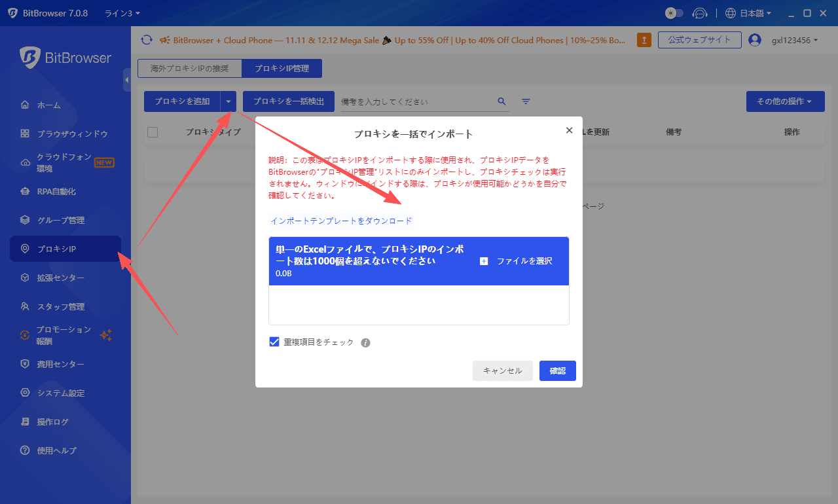The width and height of the screenshot is (838, 504).
Task: Select all proxies header checkbox
Action: tap(153, 132)
